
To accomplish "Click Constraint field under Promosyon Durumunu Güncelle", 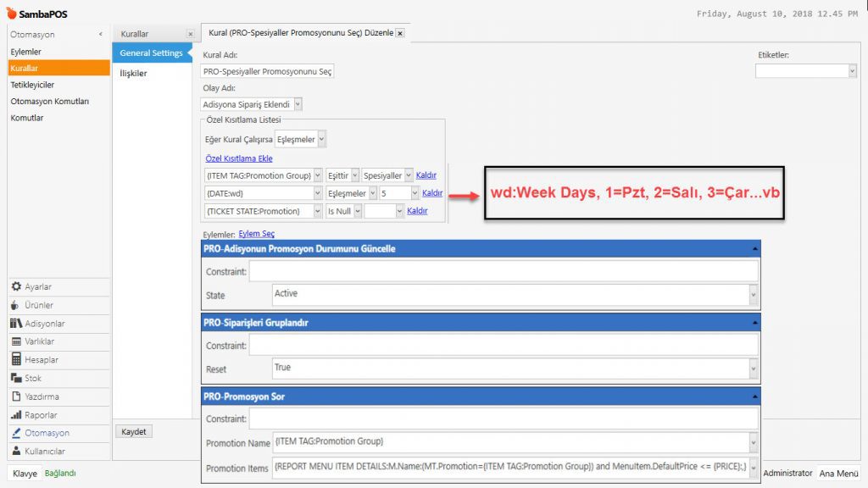I will 504,271.
